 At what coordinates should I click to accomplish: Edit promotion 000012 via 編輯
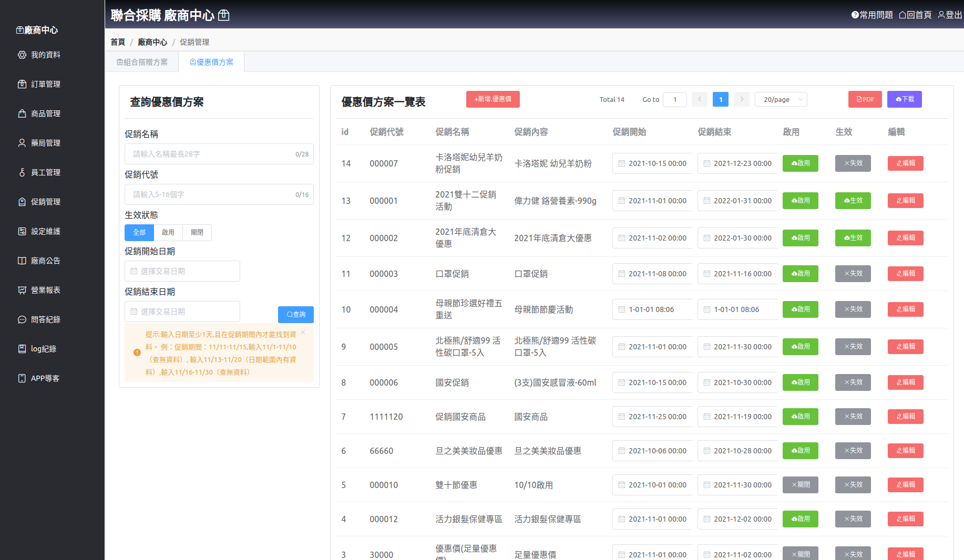click(x=905, y=519)
